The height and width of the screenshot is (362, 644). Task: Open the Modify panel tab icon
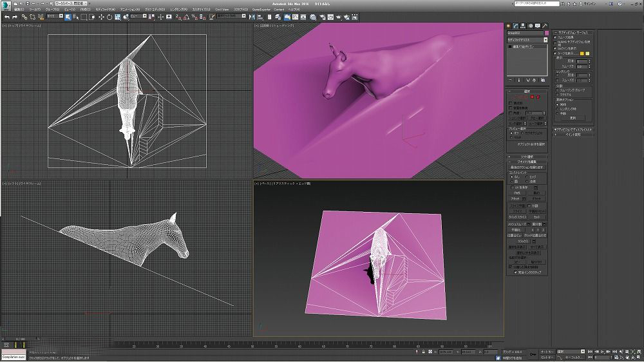coord(516,26)
